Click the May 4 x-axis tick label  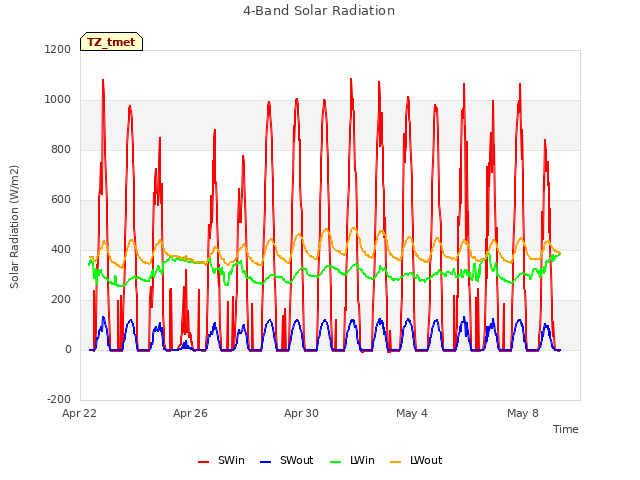click(x=412, y=413)
